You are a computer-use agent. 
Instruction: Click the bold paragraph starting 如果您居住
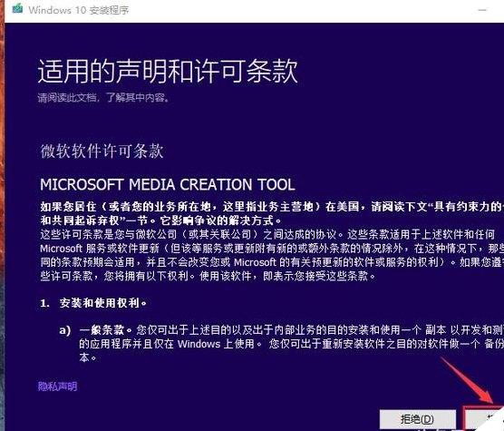[272, 213]
